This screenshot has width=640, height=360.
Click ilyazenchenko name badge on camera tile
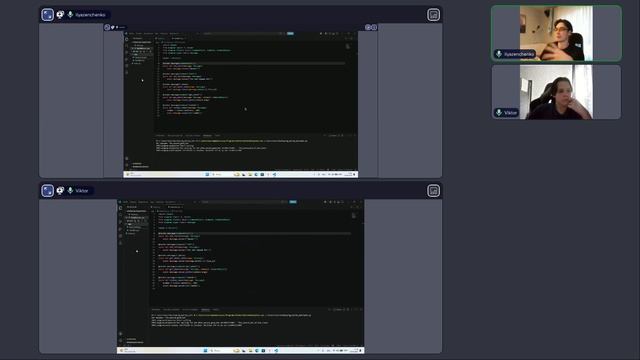515,54
